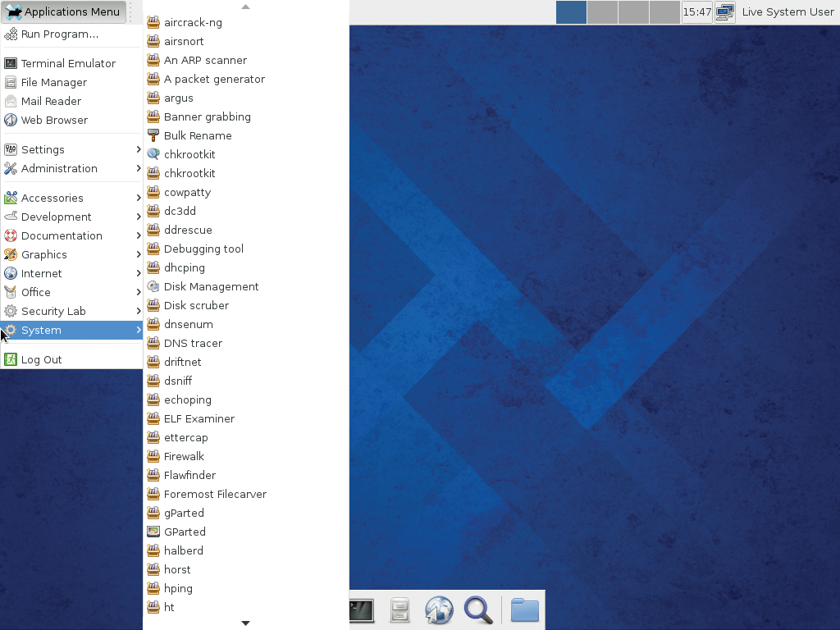Click the magnifying glass search dock icon
This screenshot has height=630, width=840.
click(x=478, y=610)
